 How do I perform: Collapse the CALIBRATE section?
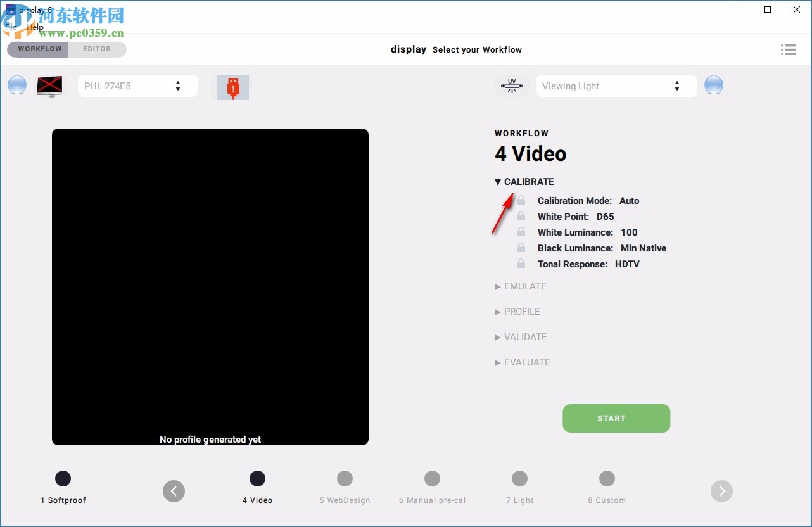click(524, 182)
